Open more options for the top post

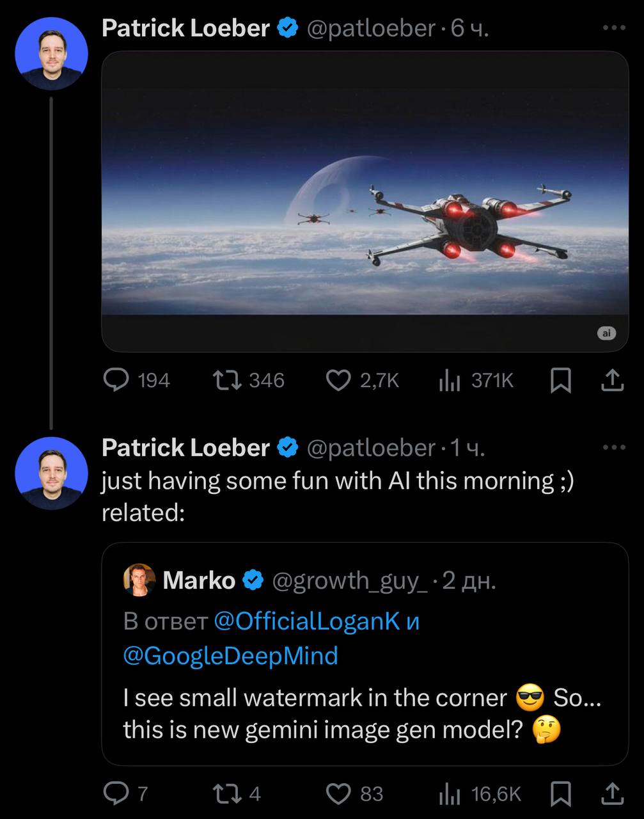point(614,28)
